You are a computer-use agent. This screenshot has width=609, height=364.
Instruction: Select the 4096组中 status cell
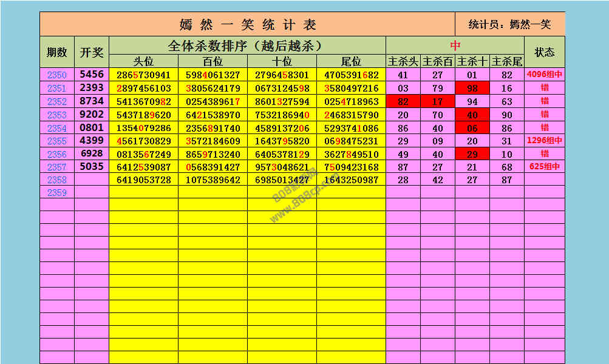544,75
